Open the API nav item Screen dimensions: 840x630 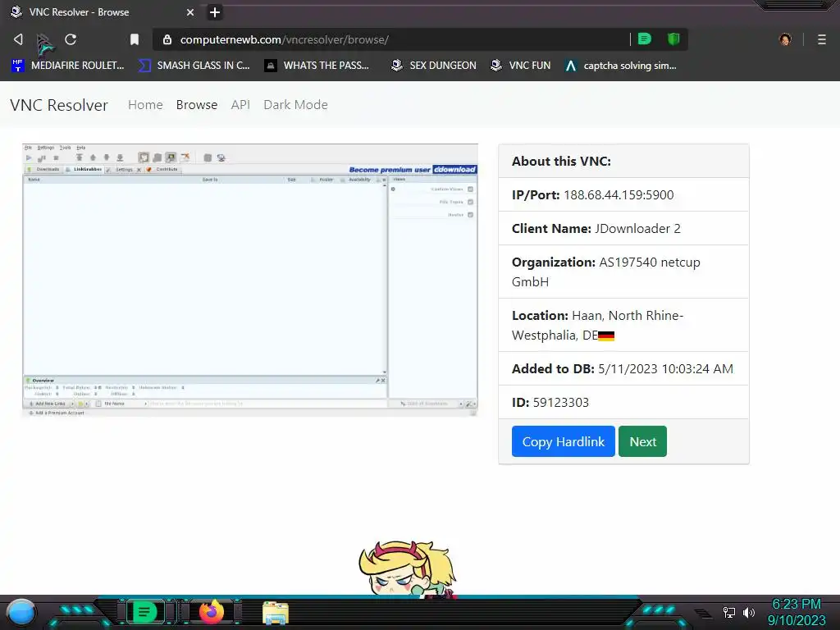[240, 105]
